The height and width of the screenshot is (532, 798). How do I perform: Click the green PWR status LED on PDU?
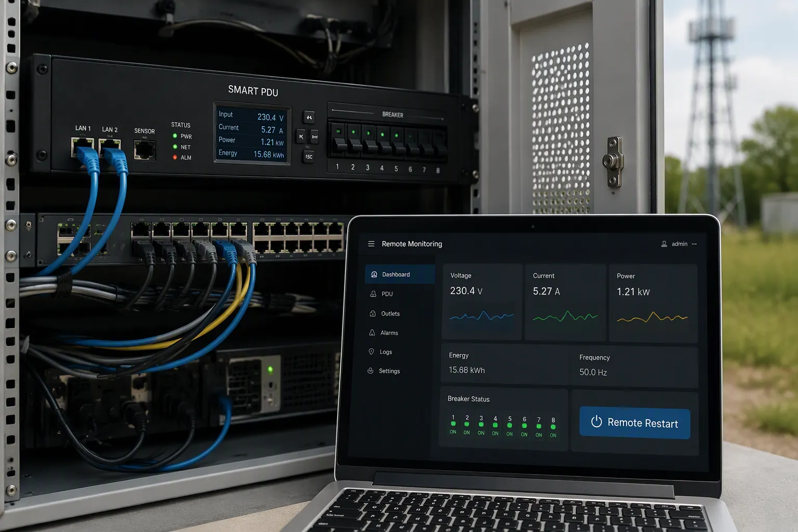click(x=175, y=136)
